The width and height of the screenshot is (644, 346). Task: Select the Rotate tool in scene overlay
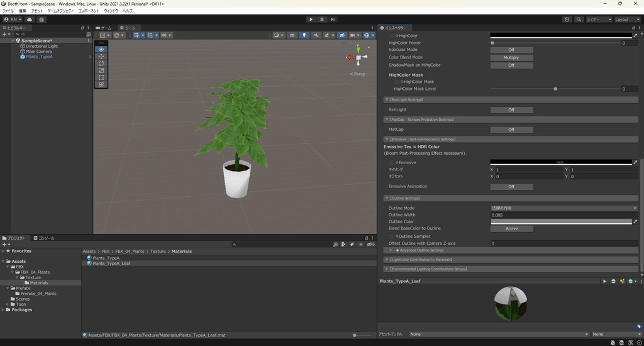[x=101, y=64]
